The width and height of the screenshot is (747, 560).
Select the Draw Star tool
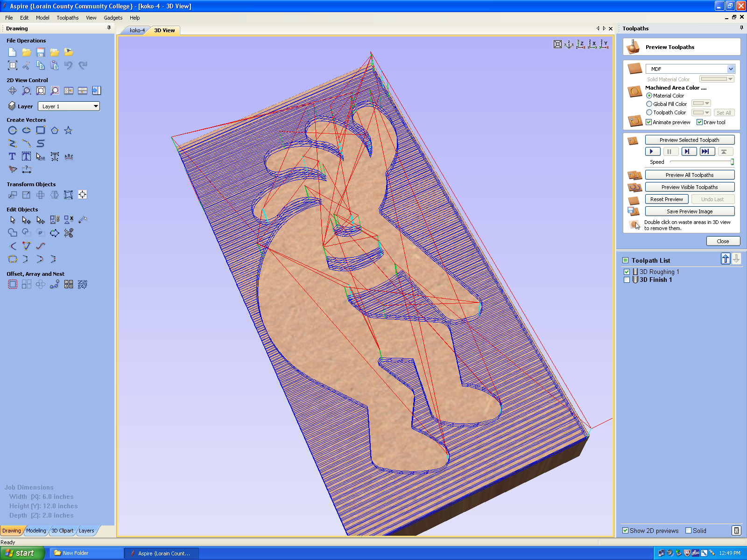tap(68, 130)
